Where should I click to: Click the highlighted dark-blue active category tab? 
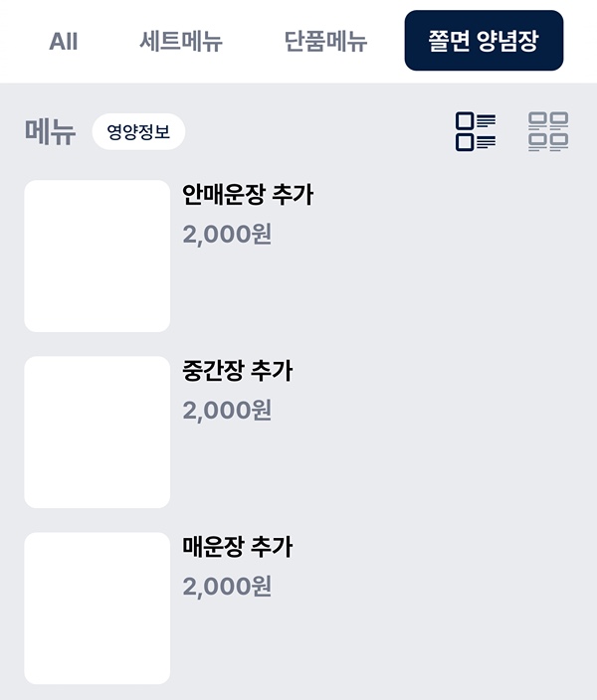click(484, 42)
